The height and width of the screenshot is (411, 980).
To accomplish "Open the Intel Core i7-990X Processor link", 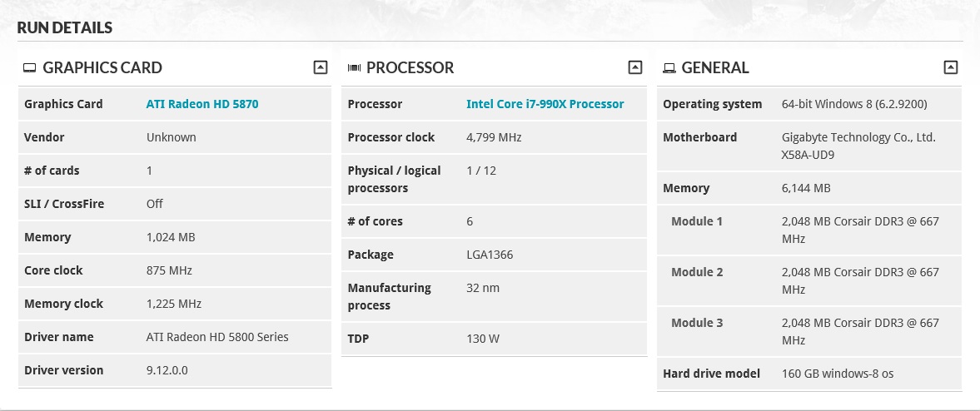I will 545,104.
